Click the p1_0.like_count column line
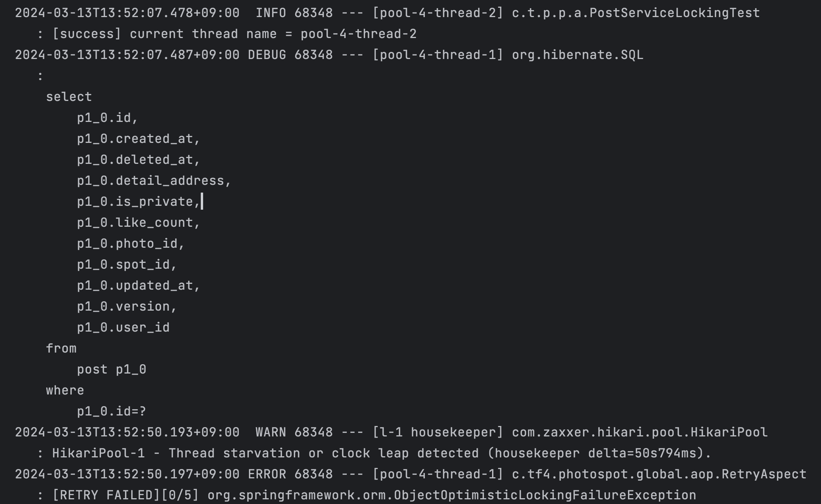 click(x=138, y=222)
